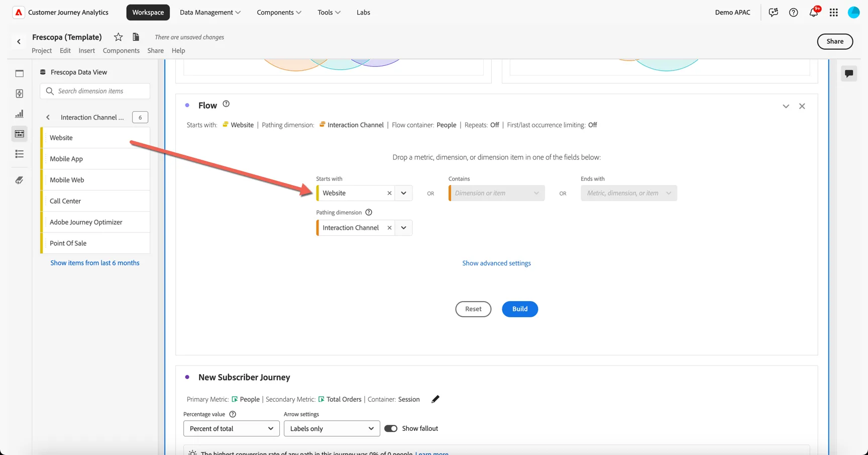The height and width of the screenshot is (455, 868).
Task: Click the document icon next to project title
Action: click(x=136, y=37)
